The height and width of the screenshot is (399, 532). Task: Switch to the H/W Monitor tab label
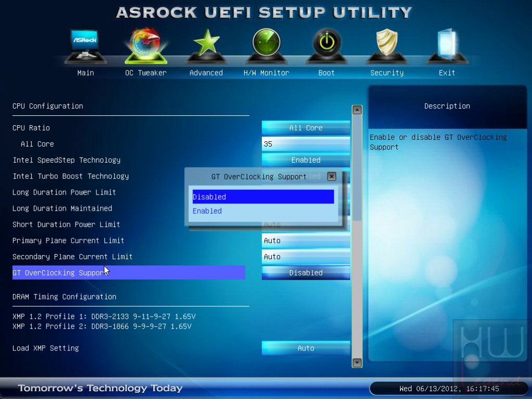[267, 73]
